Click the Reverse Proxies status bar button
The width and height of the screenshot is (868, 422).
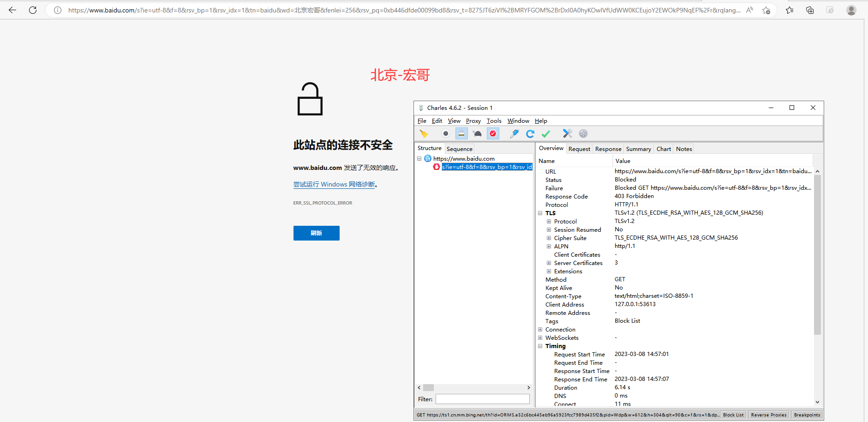[769, 415]
